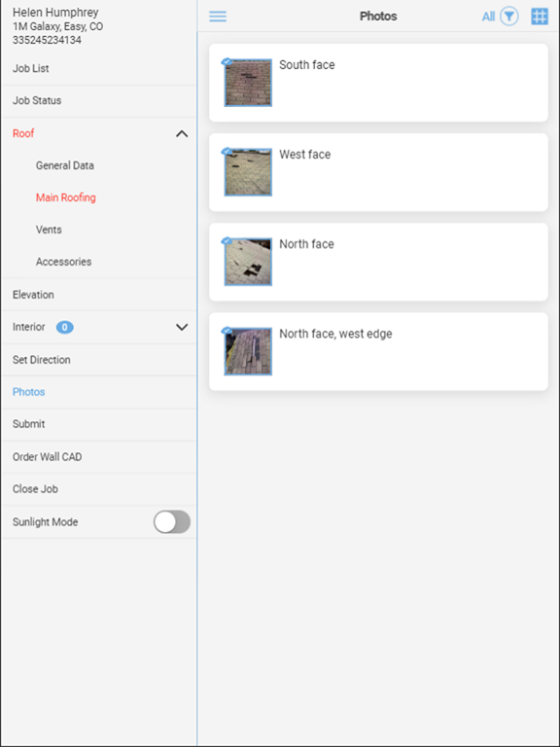Image resolution: width=560 pixels, height=747 pixels.
Task: Open Submit menu item
Action: click(x=98, y=424)
